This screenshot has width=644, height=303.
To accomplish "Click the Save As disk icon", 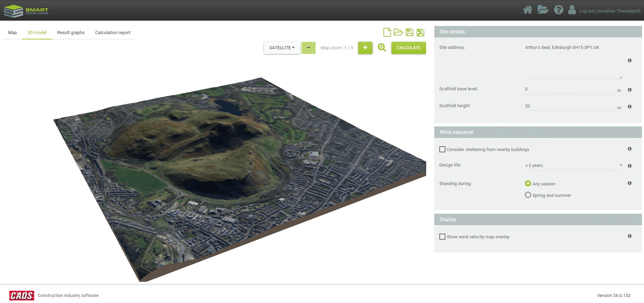I will point(420,32).
